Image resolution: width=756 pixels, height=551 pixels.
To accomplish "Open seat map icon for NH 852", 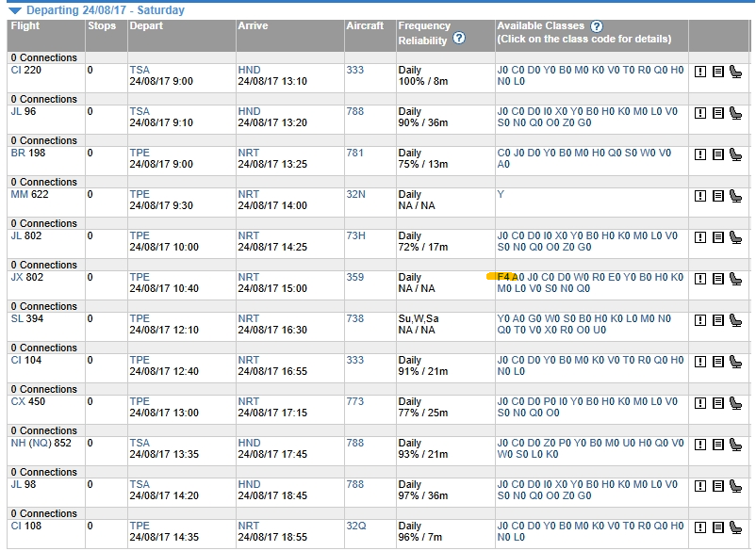I will click(736, 444).
